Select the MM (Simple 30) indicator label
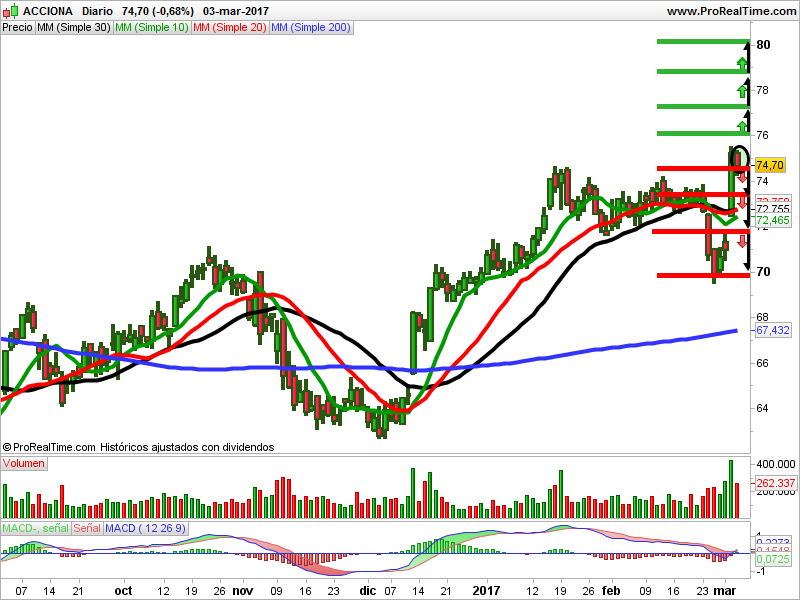 74,27
